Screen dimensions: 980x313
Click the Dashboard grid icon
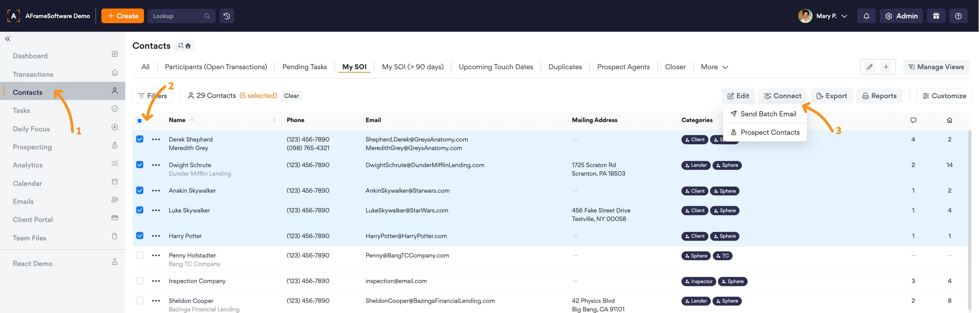[115, 55]
